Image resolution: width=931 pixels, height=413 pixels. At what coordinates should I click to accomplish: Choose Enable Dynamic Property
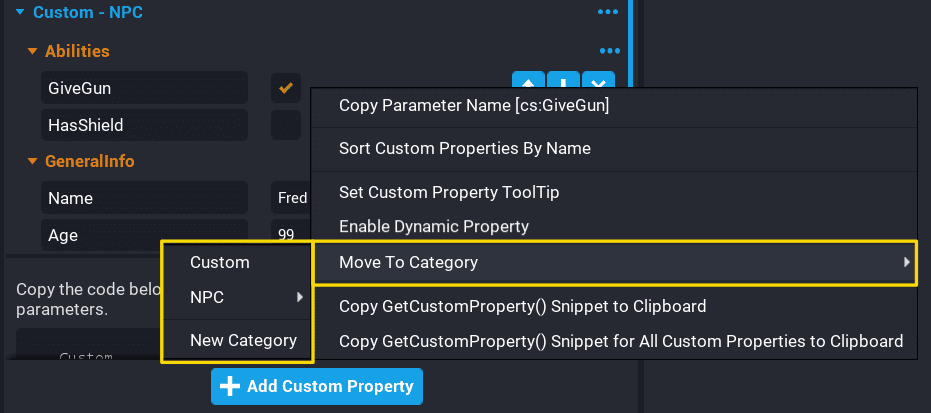click(434, 227)
